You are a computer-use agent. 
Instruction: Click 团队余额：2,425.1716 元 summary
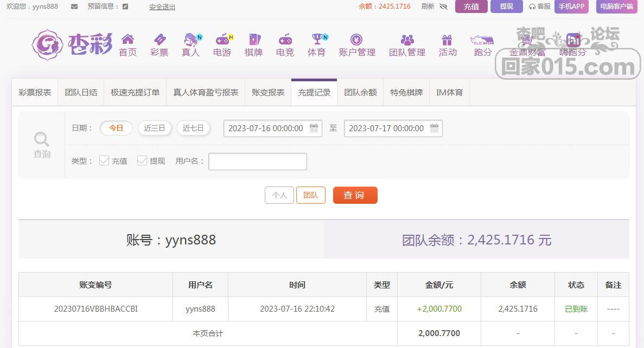click(476, 240)
